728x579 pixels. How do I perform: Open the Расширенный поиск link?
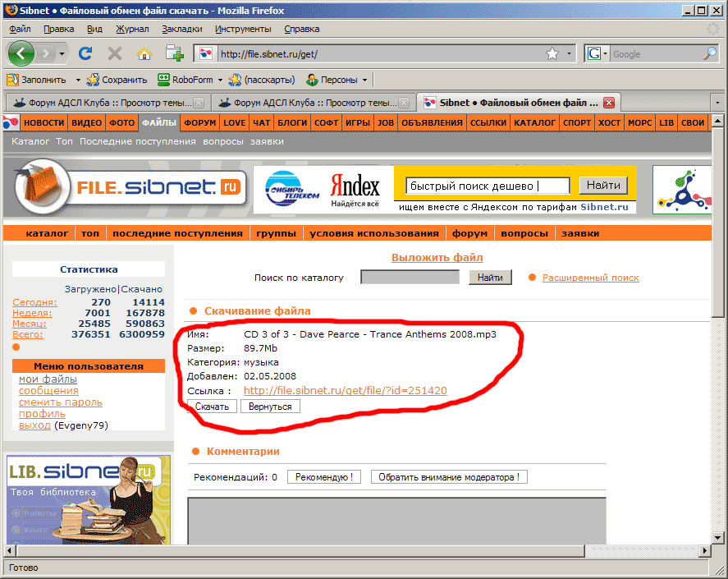[591, 278]
